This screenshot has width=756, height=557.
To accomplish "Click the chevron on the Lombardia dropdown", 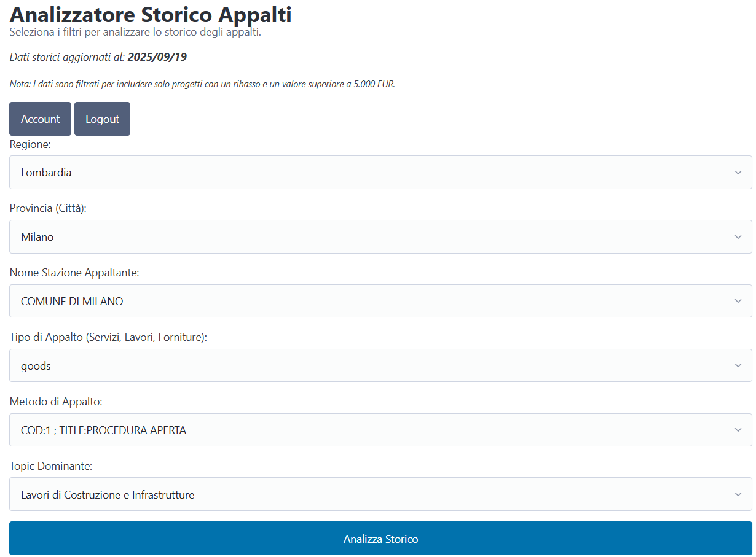I will 738,172.
